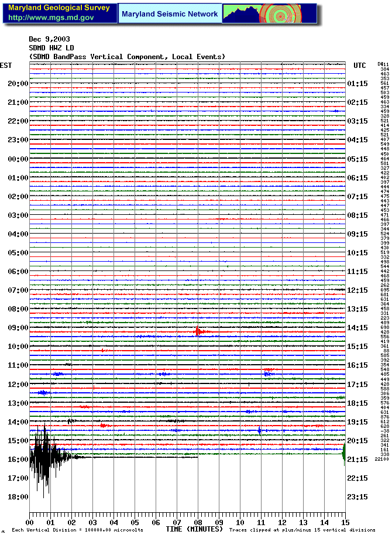The image size is (392, 538).
Task: Click the 00:00 EST midnight label
Action: coord(18,159)
